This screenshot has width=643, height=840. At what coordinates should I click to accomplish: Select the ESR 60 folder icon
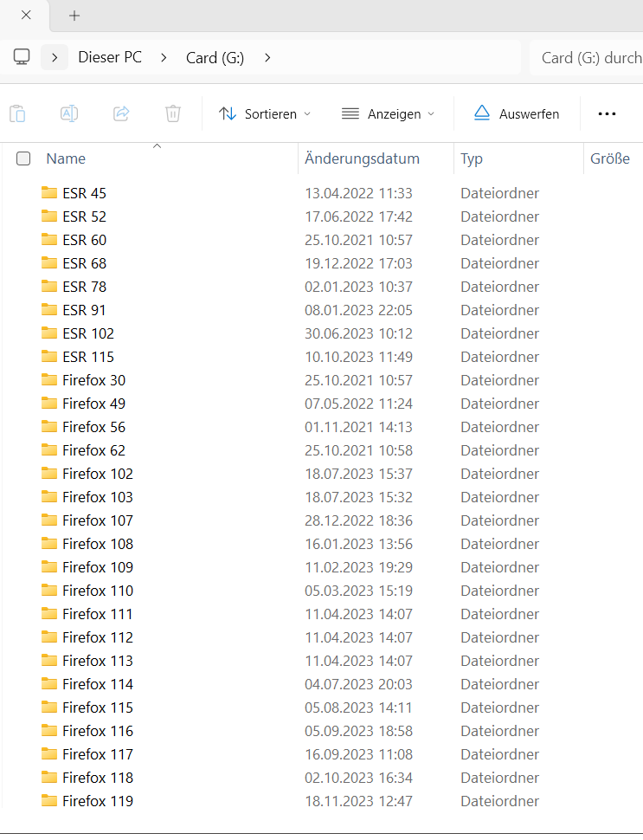pyautogui.click(x=49, y=239)
